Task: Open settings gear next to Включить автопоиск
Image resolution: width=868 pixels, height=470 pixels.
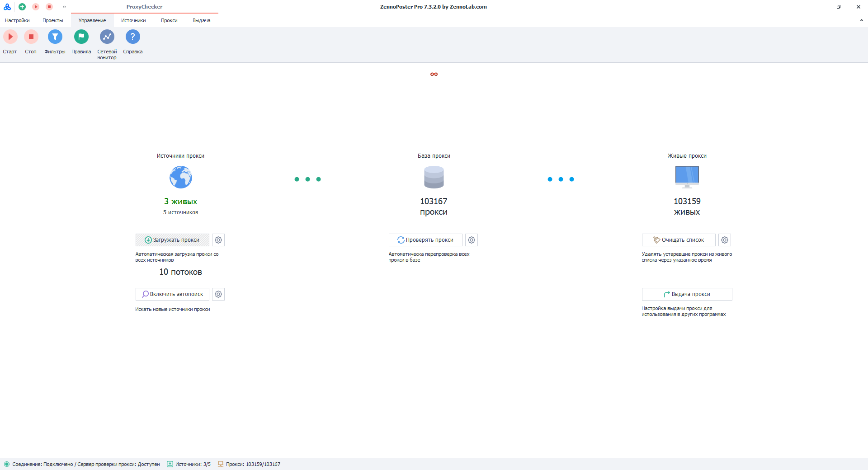Action: coord(218,294)
